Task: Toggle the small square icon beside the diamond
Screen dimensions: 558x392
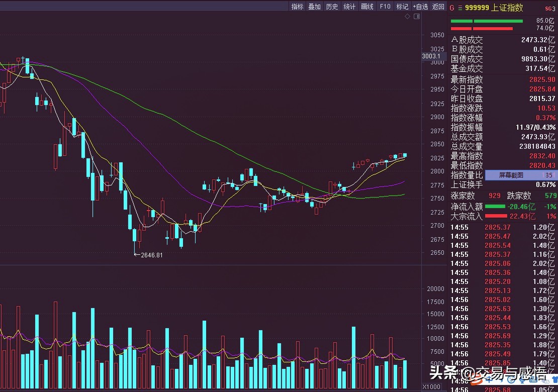Action: pos(416,16)
